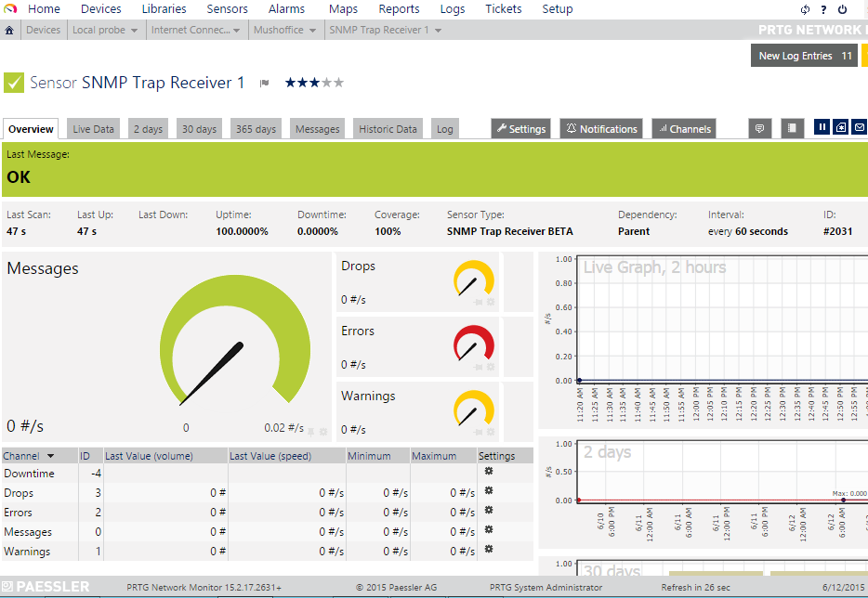Open Errors channel settings gear in table

pyautogui.click(x=489, y=510)
